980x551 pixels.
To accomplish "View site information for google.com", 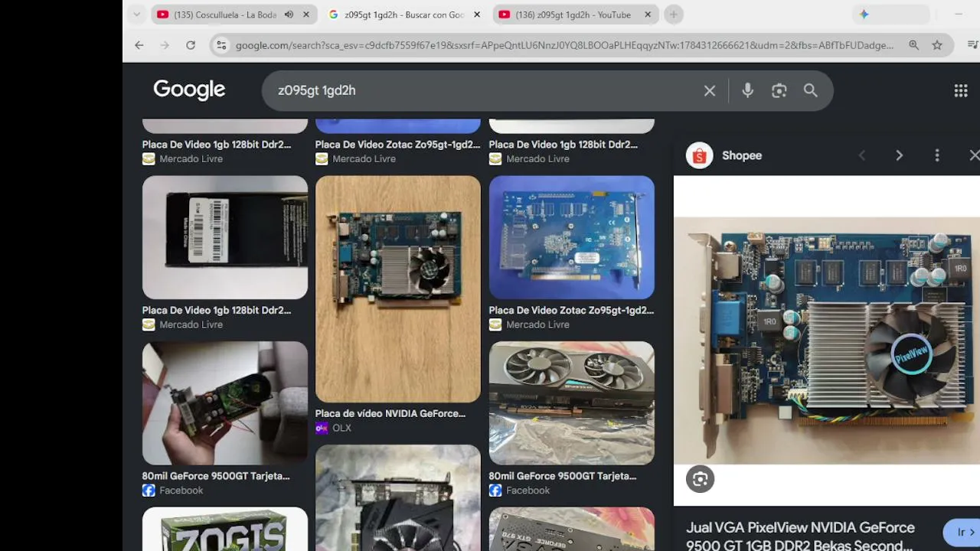I will (221, 45).
